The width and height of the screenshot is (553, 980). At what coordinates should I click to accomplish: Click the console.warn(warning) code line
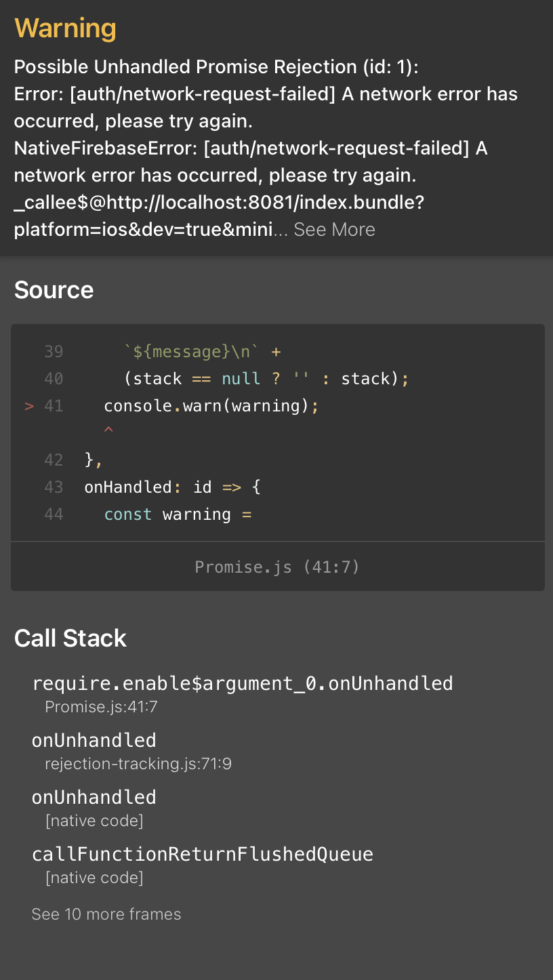tap(211, 406)
